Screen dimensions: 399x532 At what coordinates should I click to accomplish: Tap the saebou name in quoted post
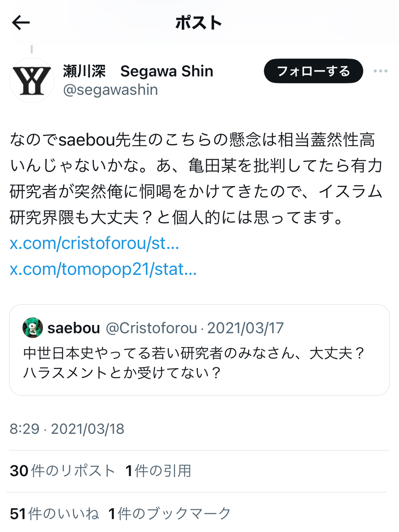pos(74,328)
